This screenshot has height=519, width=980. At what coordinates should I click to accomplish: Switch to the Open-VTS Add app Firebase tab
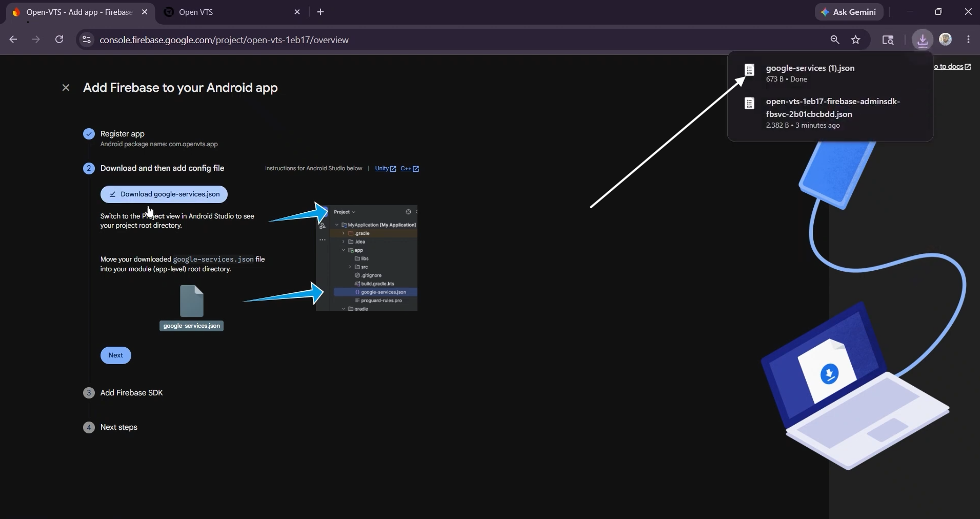(79, 12)
